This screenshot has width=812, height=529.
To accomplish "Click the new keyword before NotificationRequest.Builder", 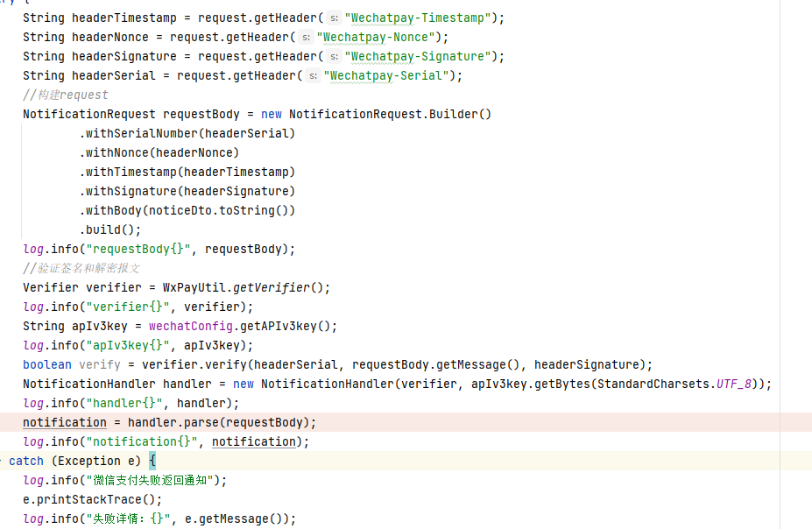I will (x=272, y=114).
